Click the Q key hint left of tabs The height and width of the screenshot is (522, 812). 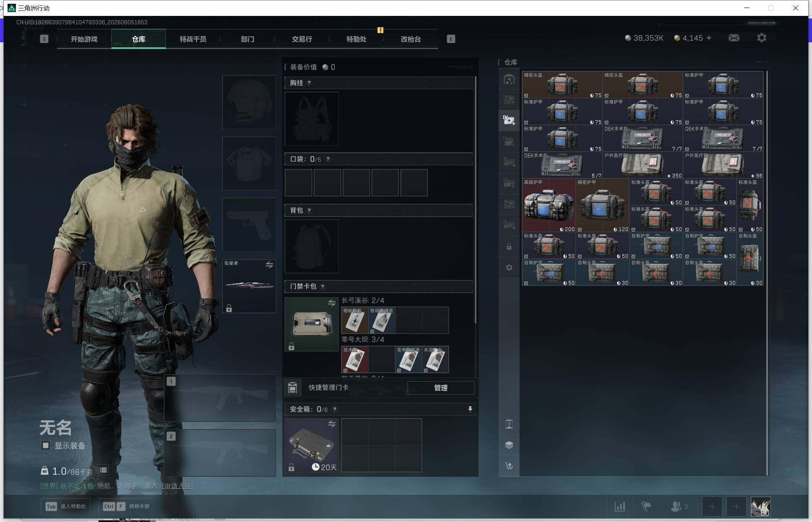(44, 39)
